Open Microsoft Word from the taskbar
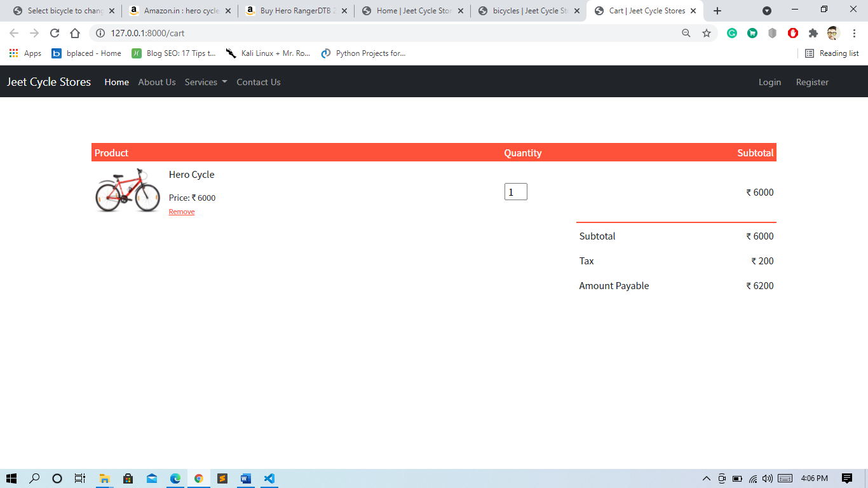The image size is (868, 488). point(246,478)
